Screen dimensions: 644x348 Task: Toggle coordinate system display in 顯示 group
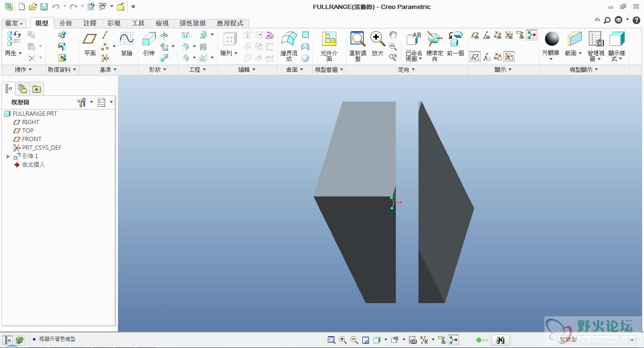tap(509, 35)
